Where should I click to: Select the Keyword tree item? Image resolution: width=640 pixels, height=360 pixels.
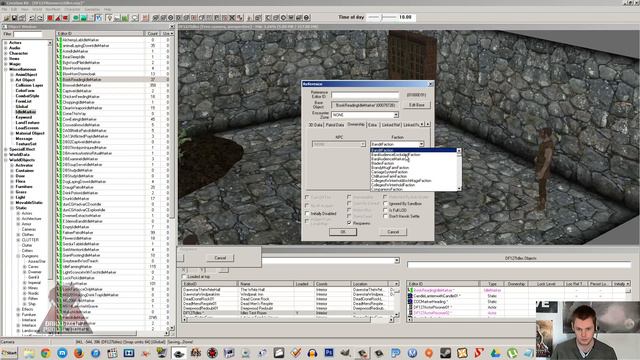pyautogui.click(x=23, y=117)
